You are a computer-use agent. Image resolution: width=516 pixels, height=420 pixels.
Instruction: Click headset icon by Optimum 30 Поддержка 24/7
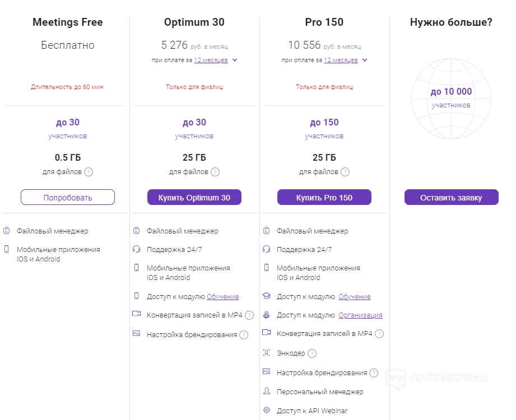pyautogui.click(x=136, y=249)
